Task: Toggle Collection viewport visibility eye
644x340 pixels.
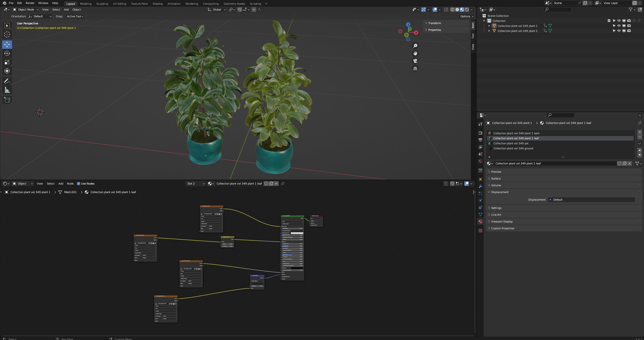Action: 619,21
